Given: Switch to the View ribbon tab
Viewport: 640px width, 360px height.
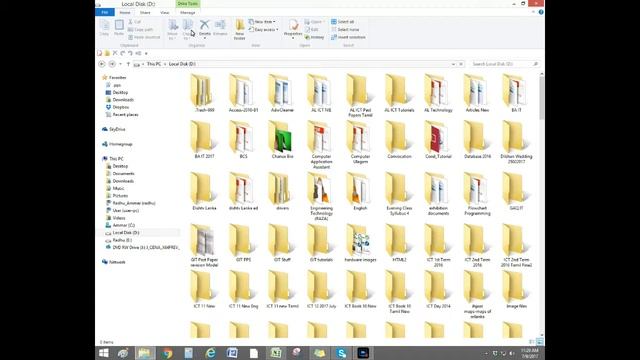Looking at the screenshot, I should coord(164,13).
